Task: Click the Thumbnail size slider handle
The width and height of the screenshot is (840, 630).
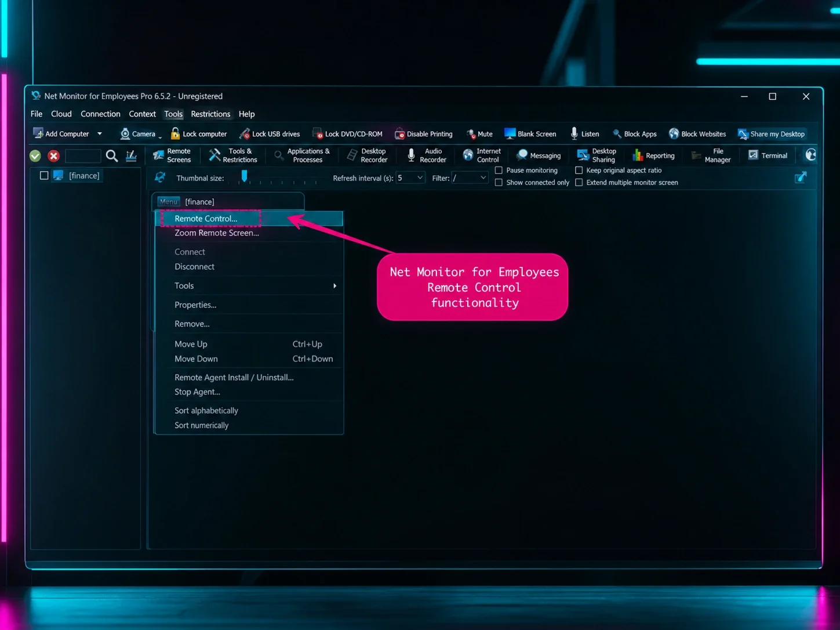Action: click(x=244, y=176)
